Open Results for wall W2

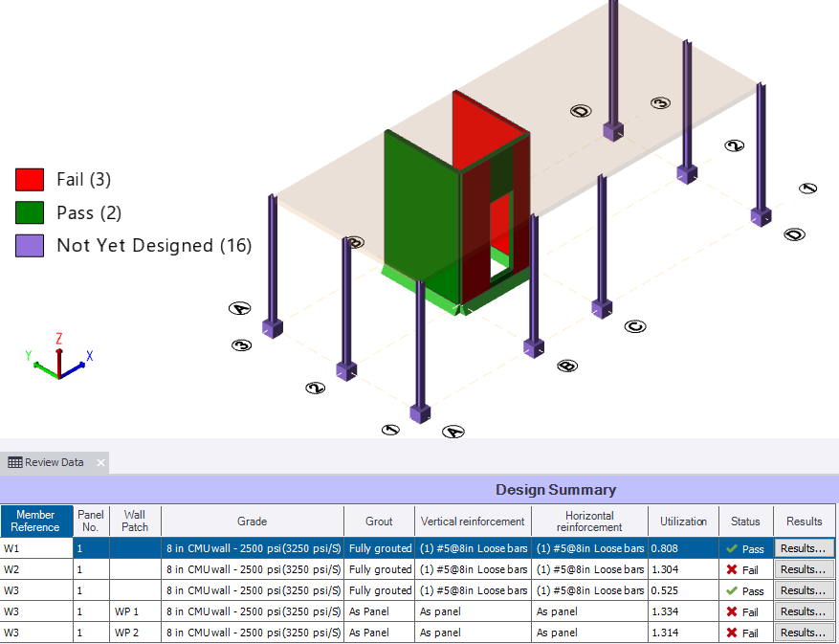tap(804, 569)
